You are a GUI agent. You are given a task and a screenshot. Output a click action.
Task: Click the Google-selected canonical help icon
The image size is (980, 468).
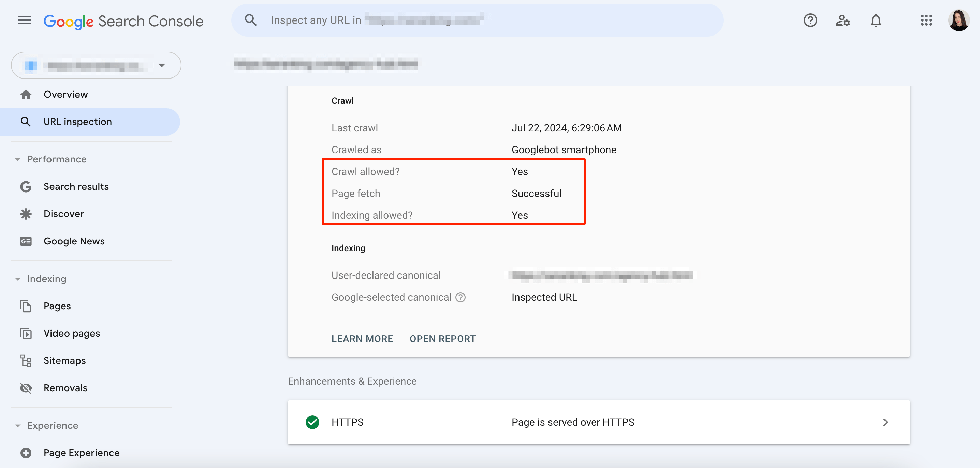click(x=460, y=297)
